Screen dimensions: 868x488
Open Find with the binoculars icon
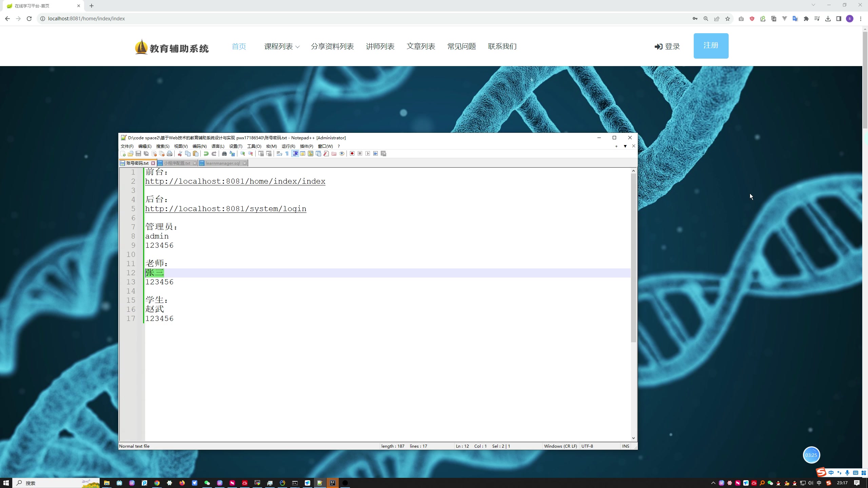point(224,154)
